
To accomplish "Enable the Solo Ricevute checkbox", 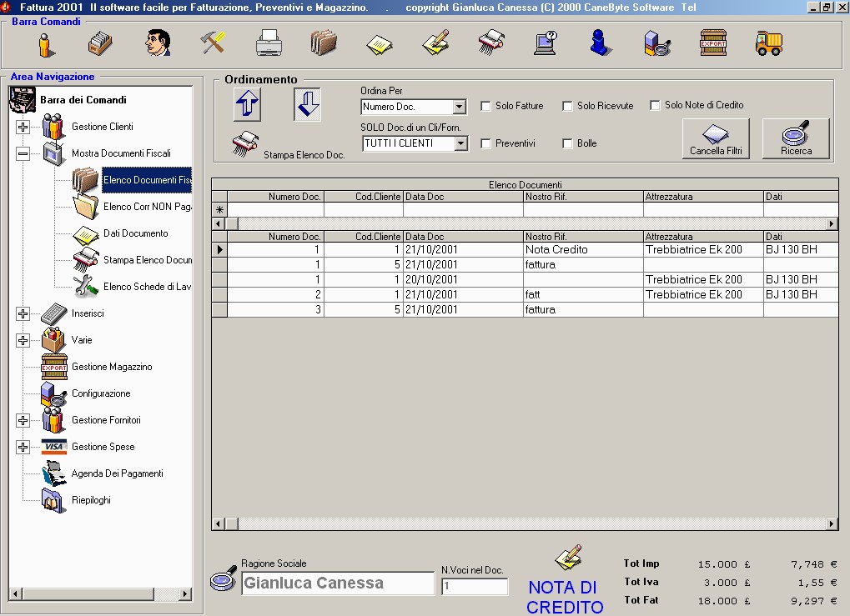I will pos(567,106).
